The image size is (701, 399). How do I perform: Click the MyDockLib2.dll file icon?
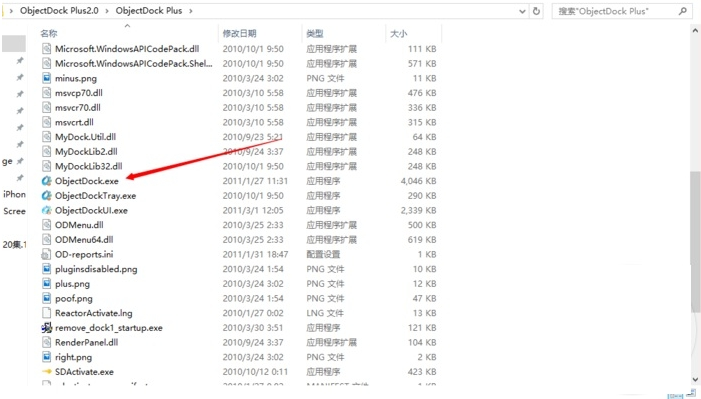coord(46,152)
